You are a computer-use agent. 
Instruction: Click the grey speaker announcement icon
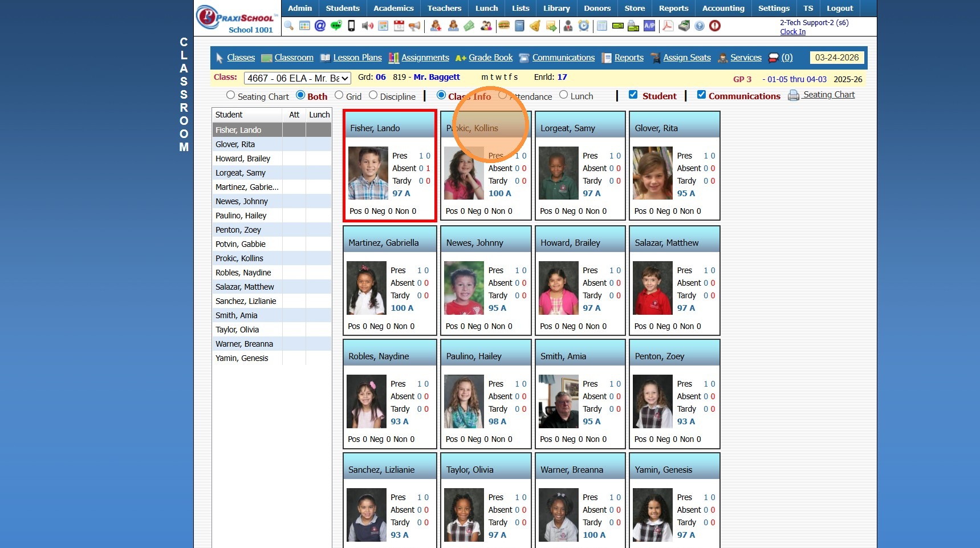point(367,26)
